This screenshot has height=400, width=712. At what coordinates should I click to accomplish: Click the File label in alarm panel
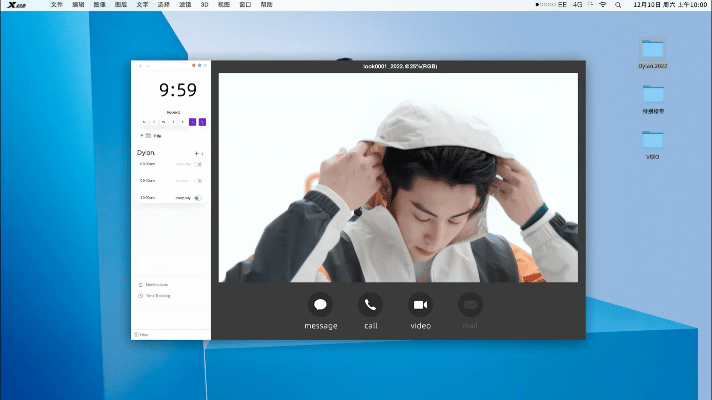pos(157,136)
